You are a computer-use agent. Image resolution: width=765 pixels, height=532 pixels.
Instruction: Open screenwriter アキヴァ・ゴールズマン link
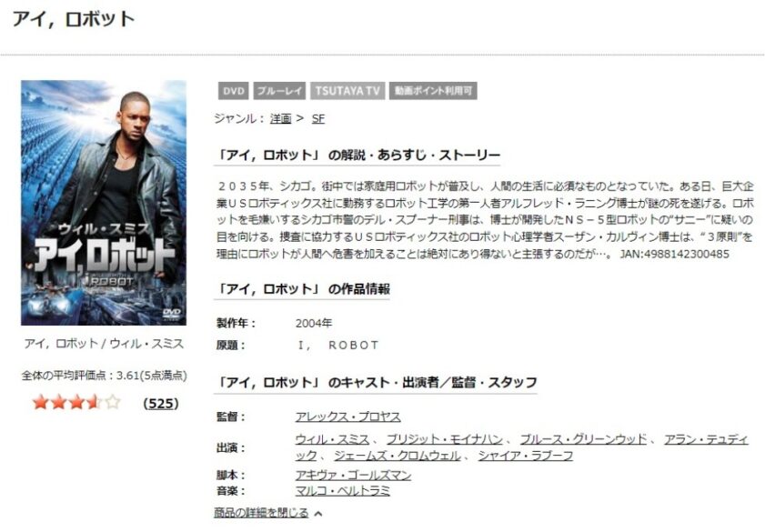(353, 475)
